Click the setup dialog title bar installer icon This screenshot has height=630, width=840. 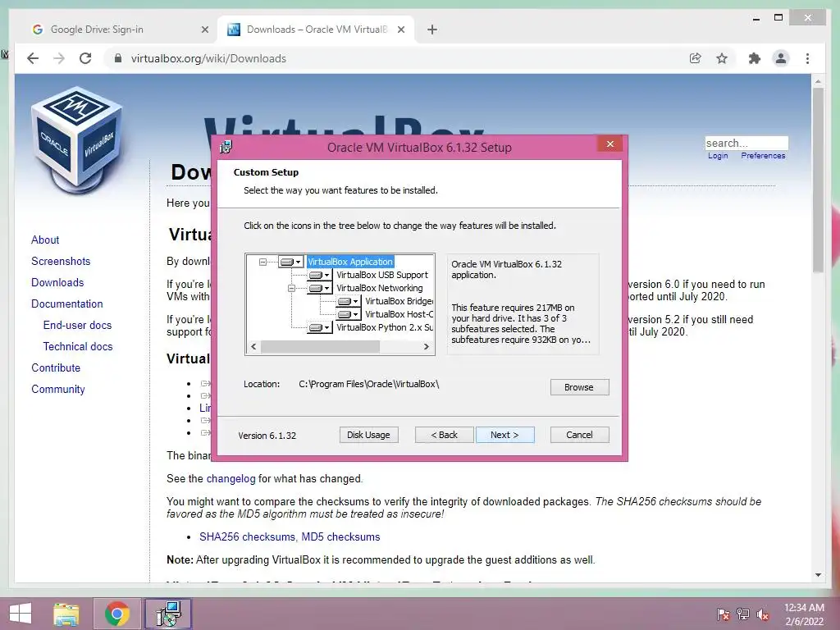(226, 148)
